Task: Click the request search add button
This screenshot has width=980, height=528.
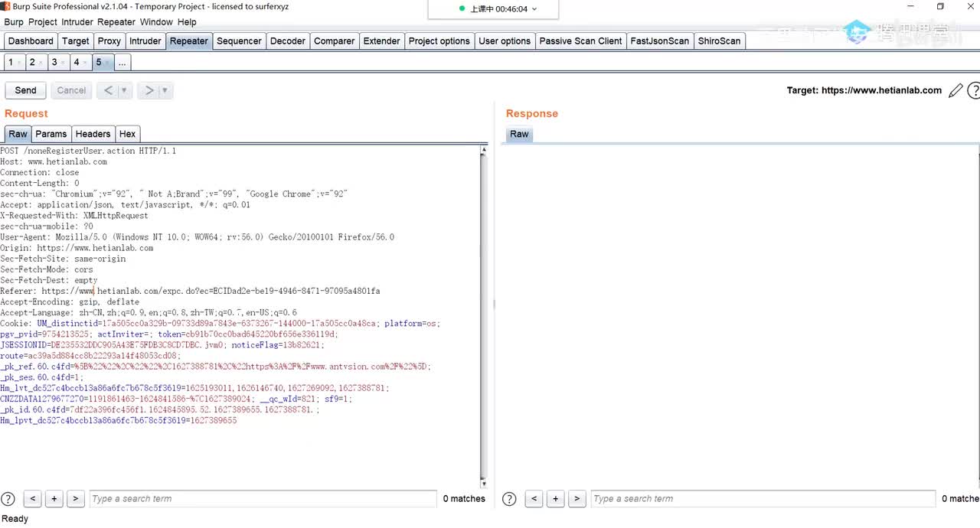Action: (x=54, y=498)
